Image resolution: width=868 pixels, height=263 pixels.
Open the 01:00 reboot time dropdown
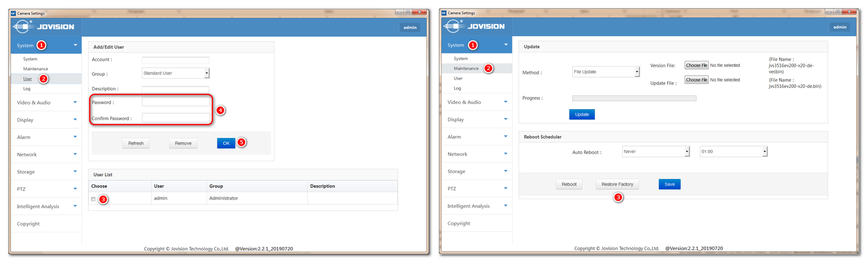tap(733, 152)
